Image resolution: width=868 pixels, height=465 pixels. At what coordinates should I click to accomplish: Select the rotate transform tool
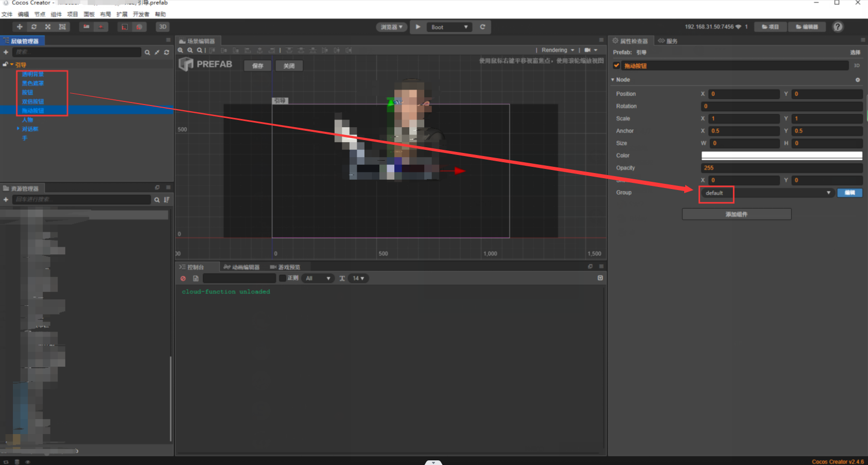pyautogui.click(x=34, y=27)
